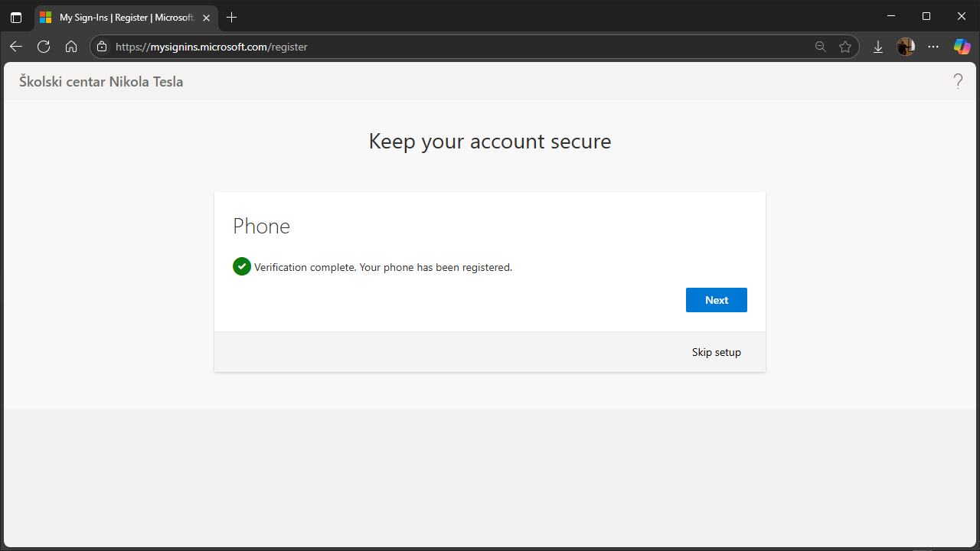View site information lock icon

(x=103, y=47)
